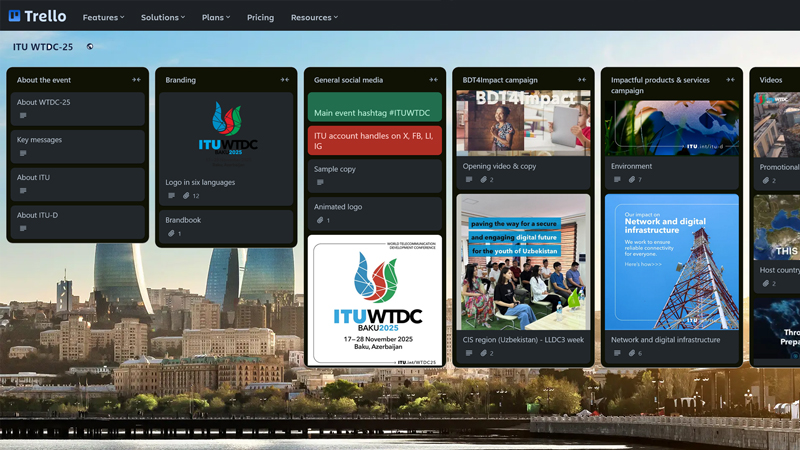This screenshot has height=450, width=800.
Task: Open the About ITU-D card
Action: point(78,222)
